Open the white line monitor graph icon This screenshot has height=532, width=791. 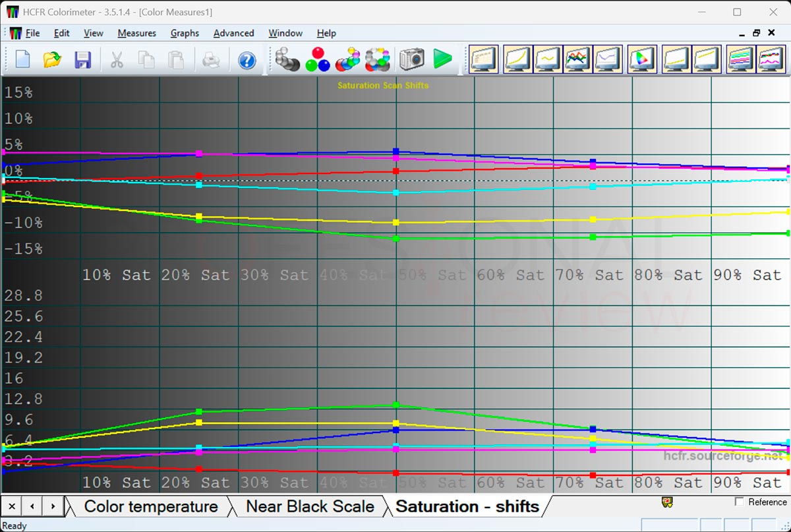608,59
